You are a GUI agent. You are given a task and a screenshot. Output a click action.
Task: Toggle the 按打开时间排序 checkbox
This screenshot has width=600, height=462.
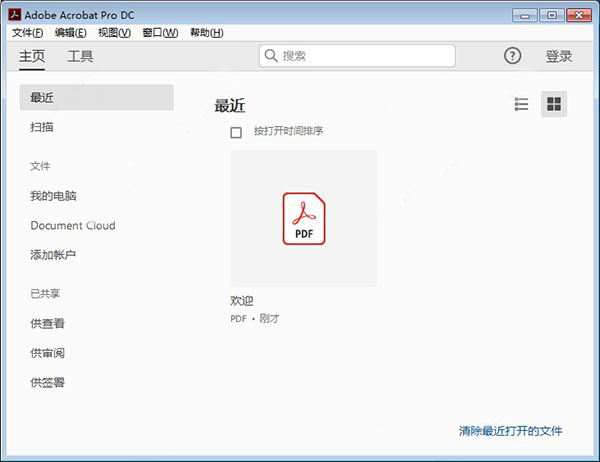(236, 132)
